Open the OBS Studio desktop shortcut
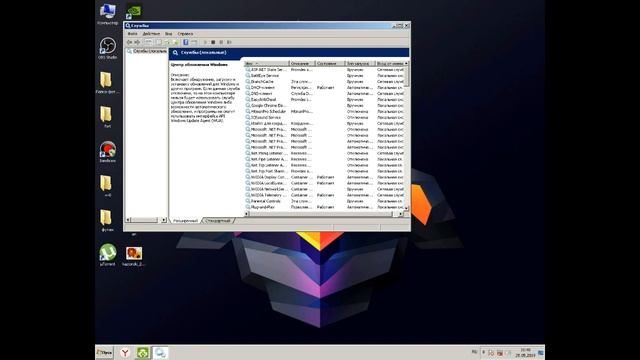Viewport: 640px width, 360px height. tap(108, 48)
